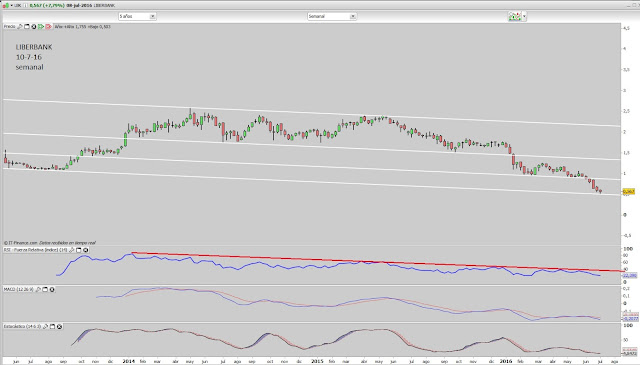Open MACD indicator settings wrench icon
Viewport: 640px width, 365px height.
point(38,289)
